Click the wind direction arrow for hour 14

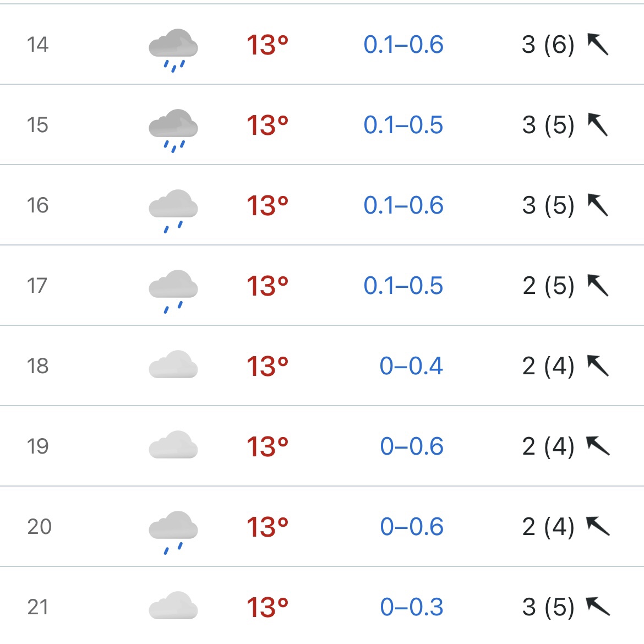598,44
